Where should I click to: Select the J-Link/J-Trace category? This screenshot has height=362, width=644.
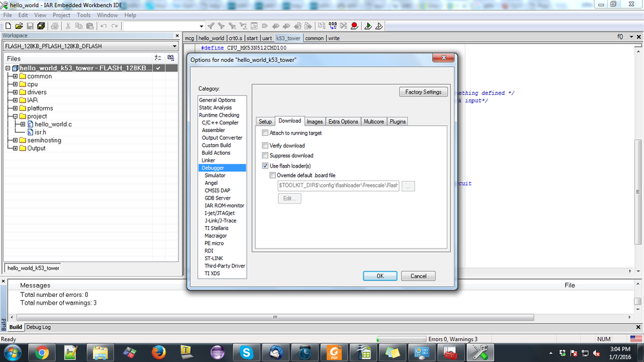tap(220, 221)
